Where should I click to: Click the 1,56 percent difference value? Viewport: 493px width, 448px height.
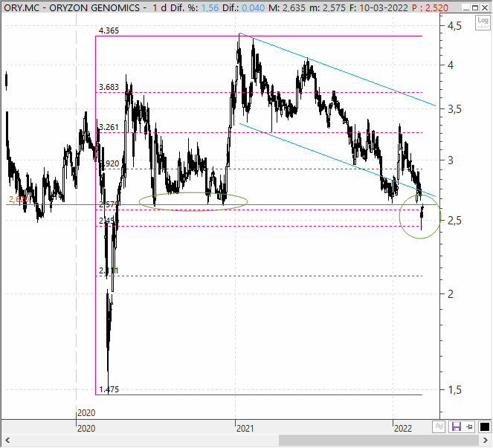click(x=210, y=7)
